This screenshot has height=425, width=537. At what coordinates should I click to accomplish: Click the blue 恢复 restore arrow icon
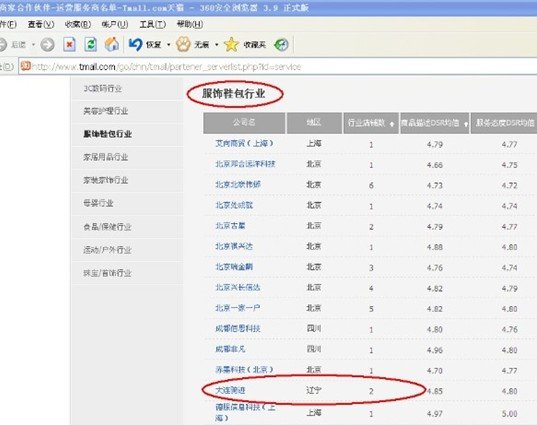tap(135, 45)
